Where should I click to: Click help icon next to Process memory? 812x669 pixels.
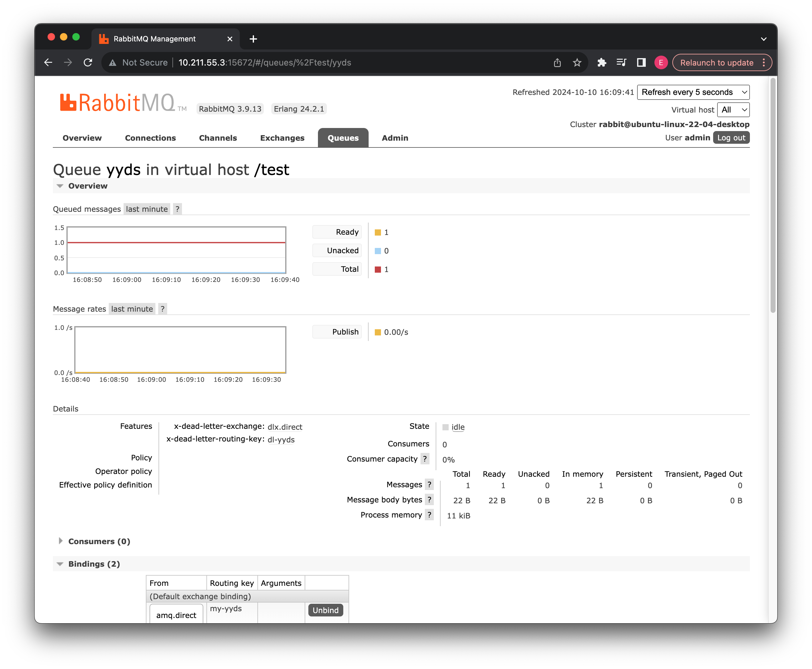(x=429, y=514)
